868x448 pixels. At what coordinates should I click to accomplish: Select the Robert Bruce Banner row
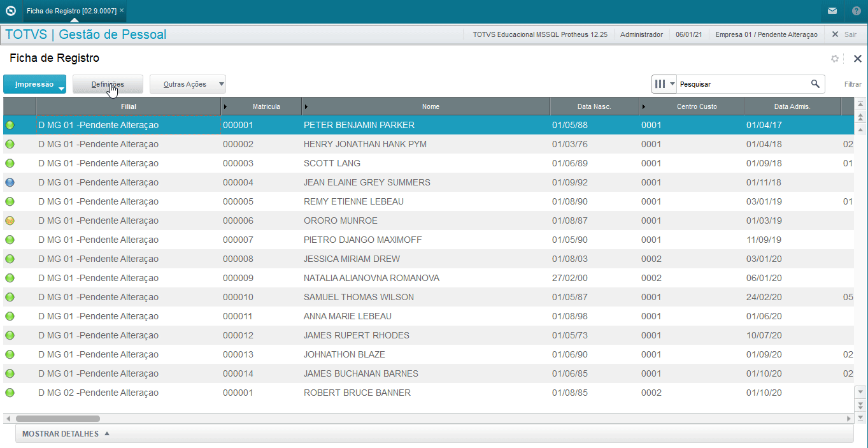tap(428, 393)
